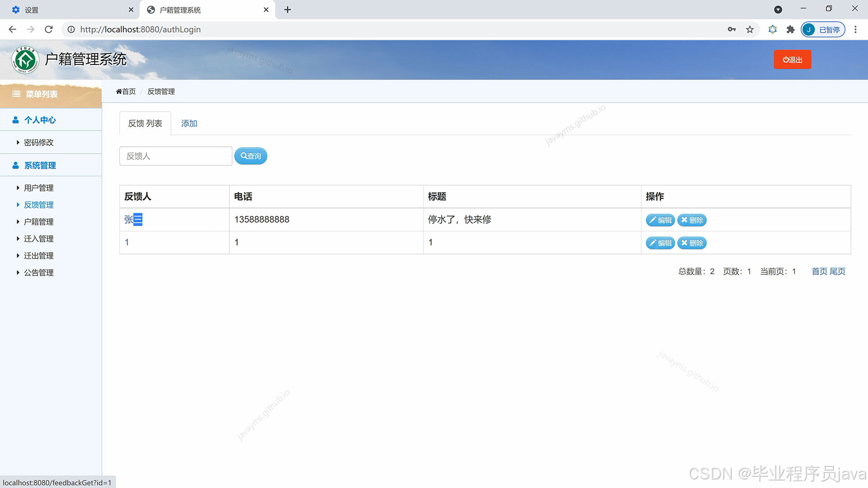Go to 首页 via the breadcrumb home link

point(126,91)
